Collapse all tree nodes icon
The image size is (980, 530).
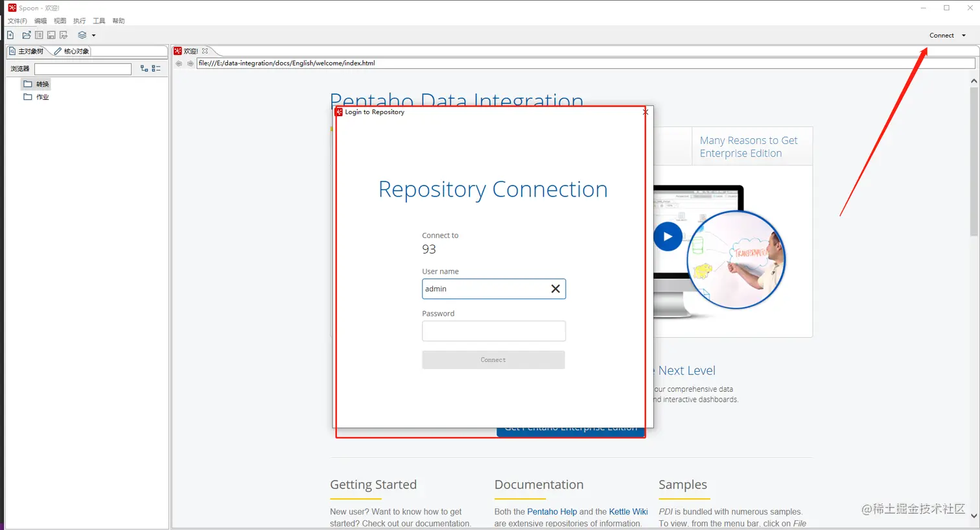point(156,68)
